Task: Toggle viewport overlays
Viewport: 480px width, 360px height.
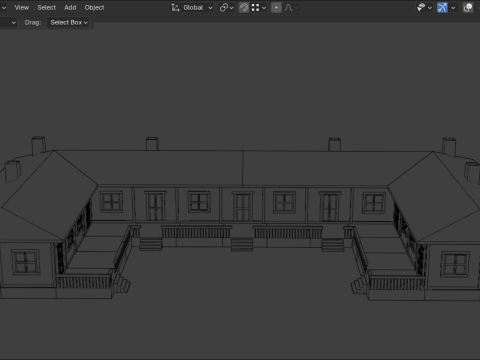Action: coord(468,7)
